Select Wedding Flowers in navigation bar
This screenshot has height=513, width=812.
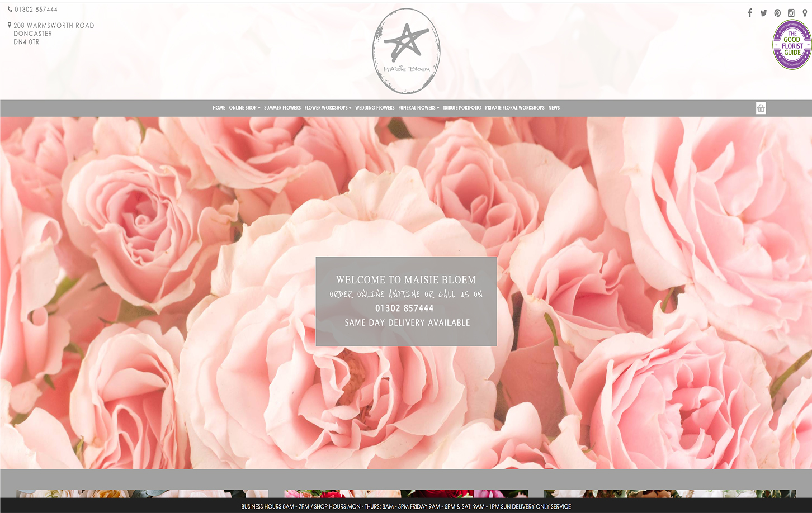pos(375,108)
